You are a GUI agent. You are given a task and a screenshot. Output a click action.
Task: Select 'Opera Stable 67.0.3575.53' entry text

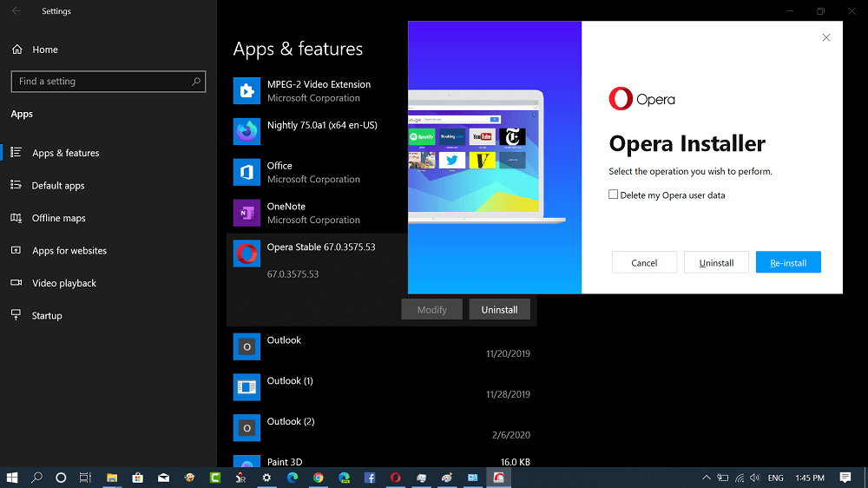coord(321,247)
